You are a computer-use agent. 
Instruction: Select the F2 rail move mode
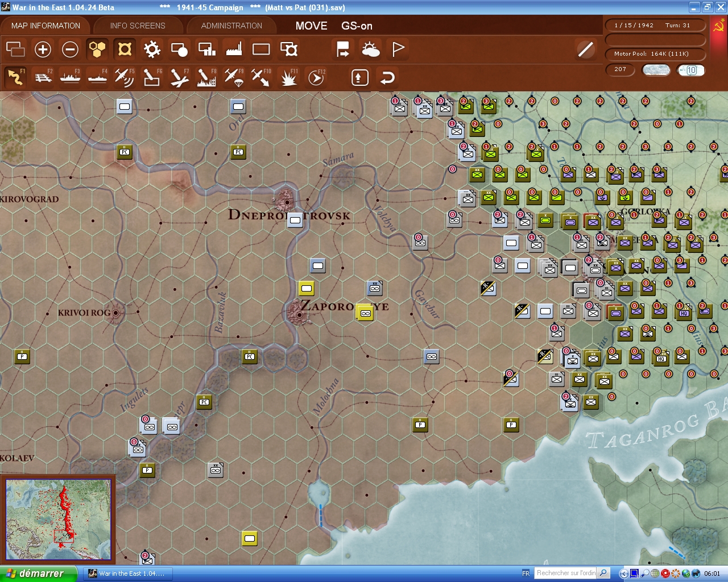pyautogui.click(x=43, y=77)
